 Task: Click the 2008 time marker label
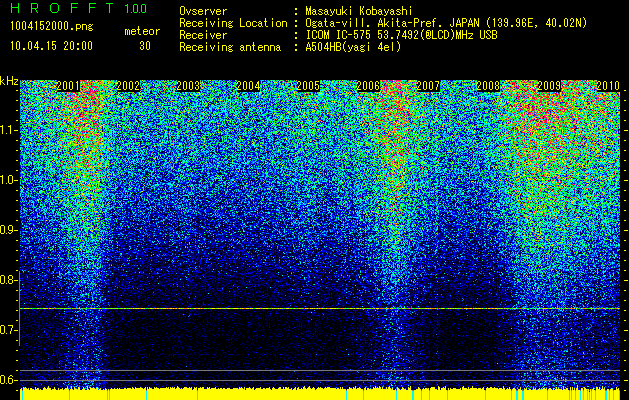tap(488, 86)
